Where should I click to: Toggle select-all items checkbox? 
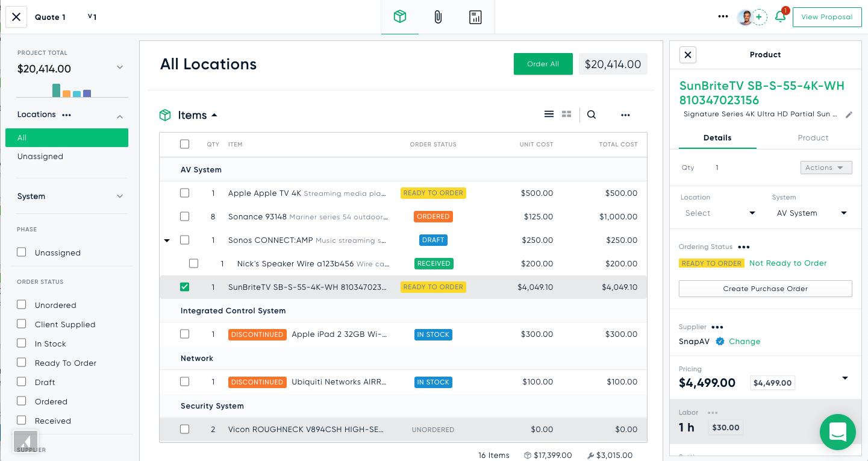click(184, 144)
